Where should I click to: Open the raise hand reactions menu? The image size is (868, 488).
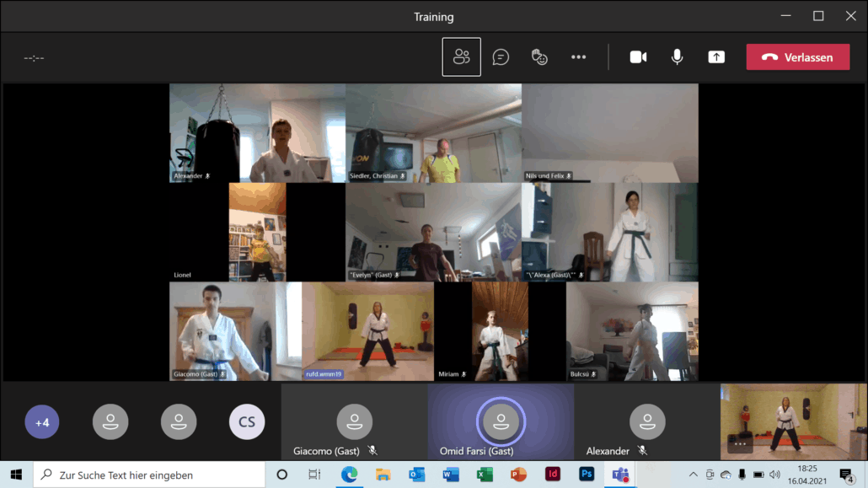click(539, 57)
